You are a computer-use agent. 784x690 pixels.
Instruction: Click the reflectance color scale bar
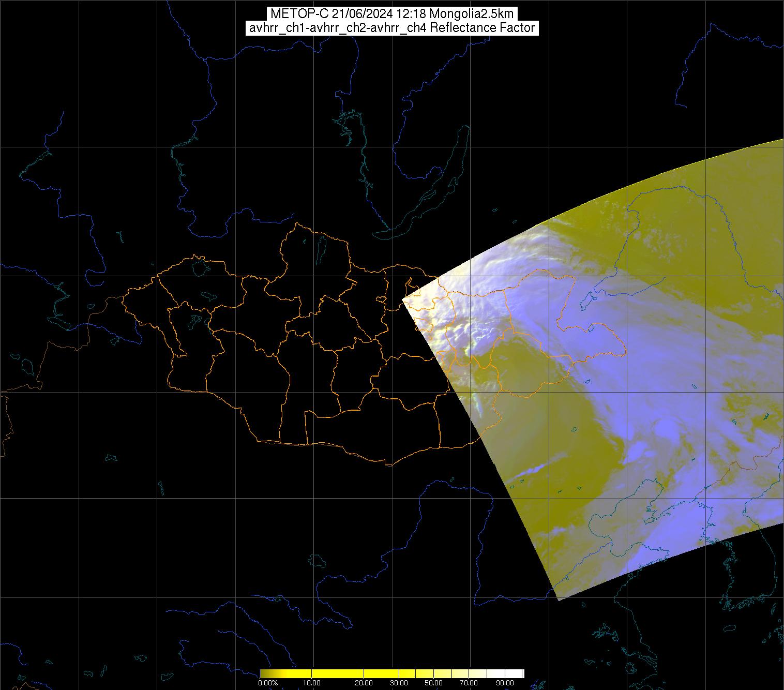(392, 673)
